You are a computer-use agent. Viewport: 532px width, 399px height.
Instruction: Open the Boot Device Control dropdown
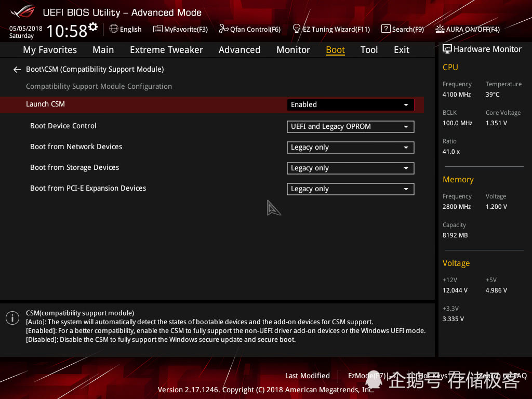pyautogui.click(x=350, y=126)
